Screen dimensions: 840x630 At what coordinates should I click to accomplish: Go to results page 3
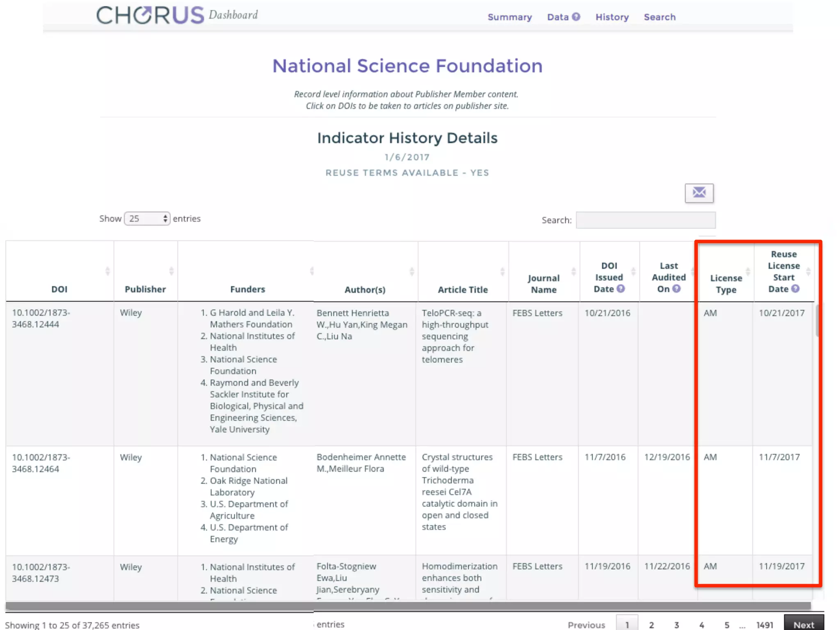(x=676, y=625)
